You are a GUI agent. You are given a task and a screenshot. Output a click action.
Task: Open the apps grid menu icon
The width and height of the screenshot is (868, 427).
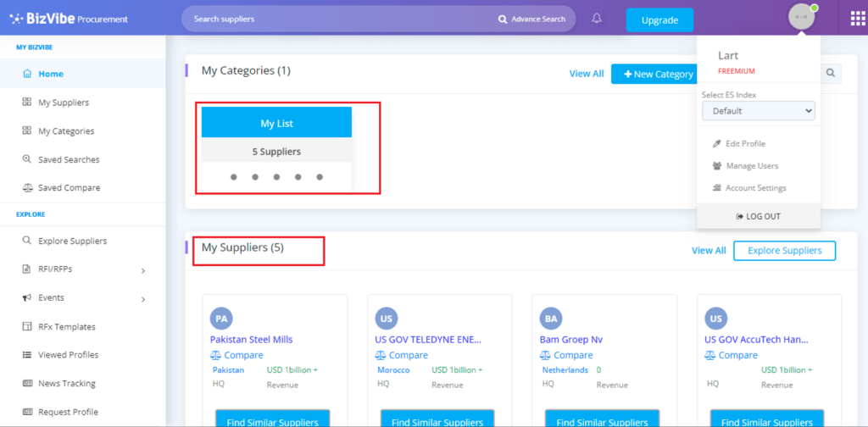(857, 19)
